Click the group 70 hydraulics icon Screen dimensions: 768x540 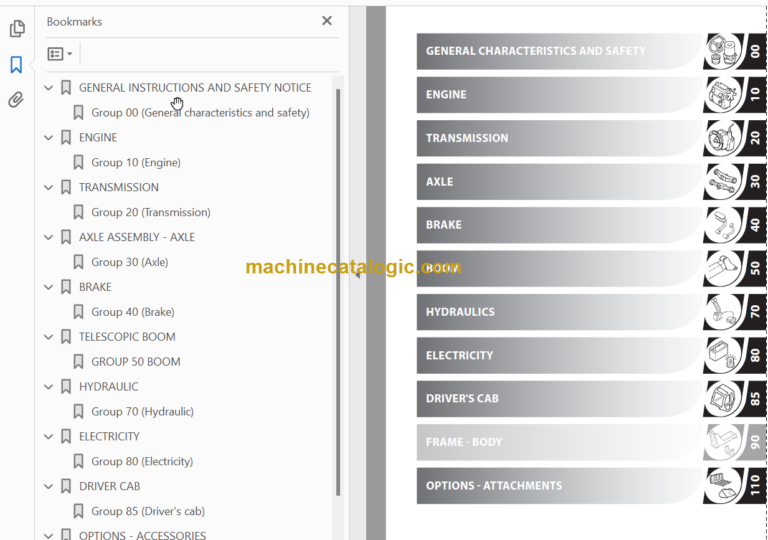[x=723, y=312]
